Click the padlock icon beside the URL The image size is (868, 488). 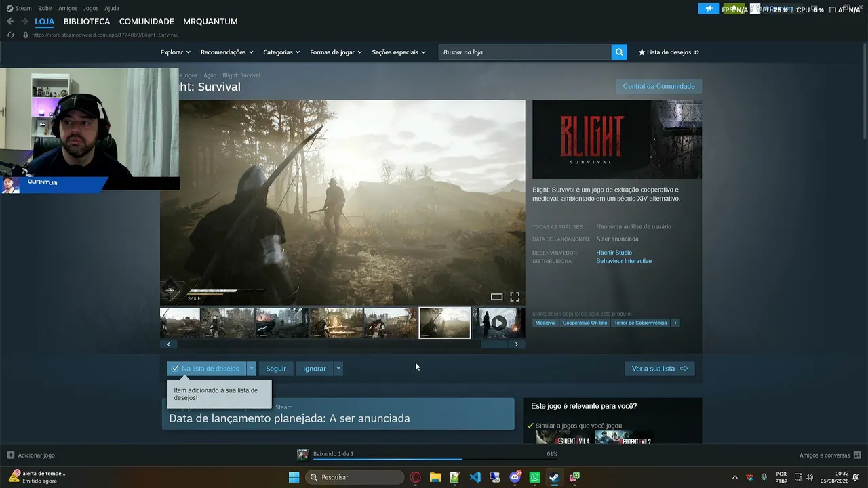(x=26, y=35)
